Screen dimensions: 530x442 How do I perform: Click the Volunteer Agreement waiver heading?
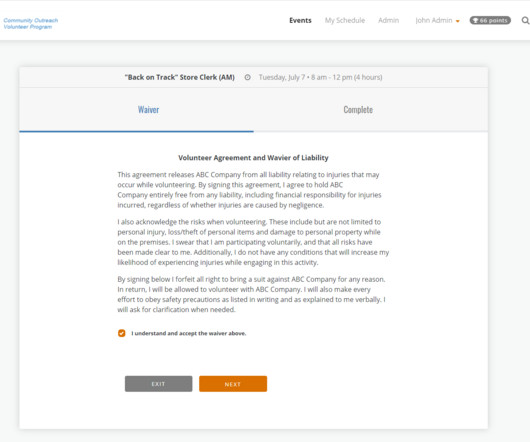tap(253, 158)
